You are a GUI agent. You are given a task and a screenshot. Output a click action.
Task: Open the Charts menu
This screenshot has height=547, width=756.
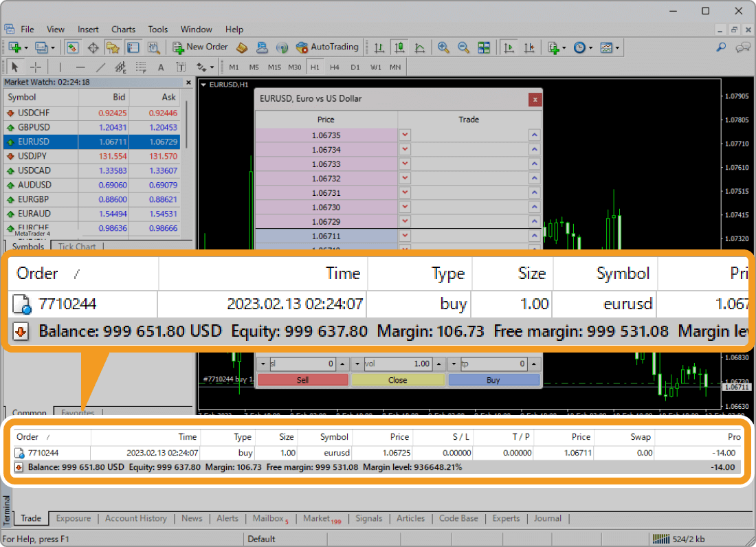(123, 30)
